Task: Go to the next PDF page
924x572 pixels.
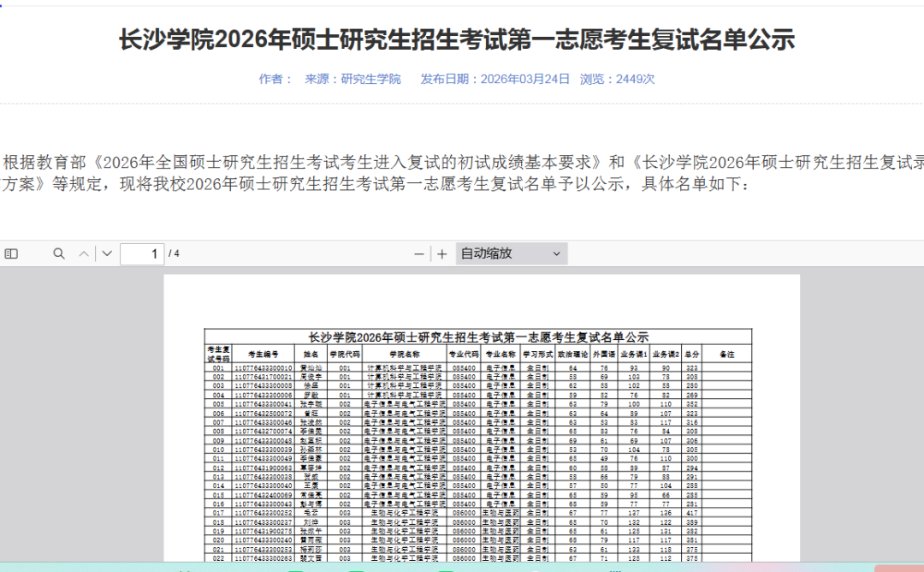Action: click(x=107, y=253)
